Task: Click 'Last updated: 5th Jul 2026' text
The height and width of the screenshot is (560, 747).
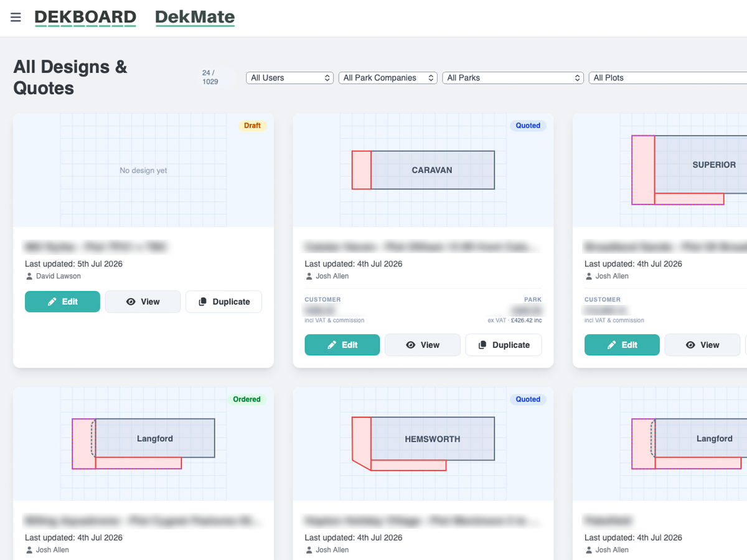Action: [74, 264]
